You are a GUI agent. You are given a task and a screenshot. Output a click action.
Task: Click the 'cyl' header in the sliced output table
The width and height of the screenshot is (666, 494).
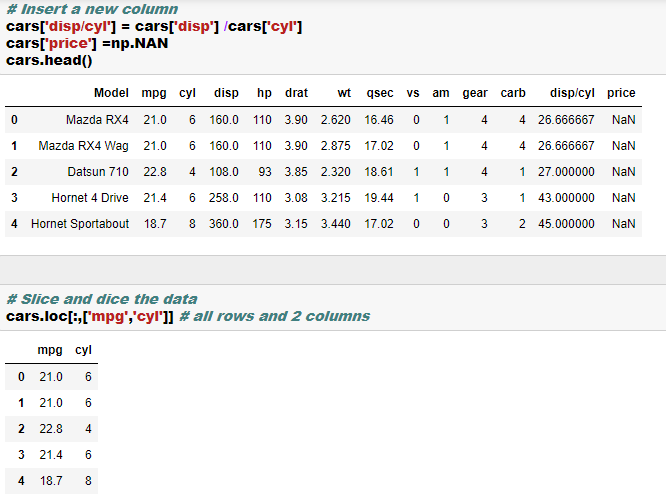click(x=83, y=351)
